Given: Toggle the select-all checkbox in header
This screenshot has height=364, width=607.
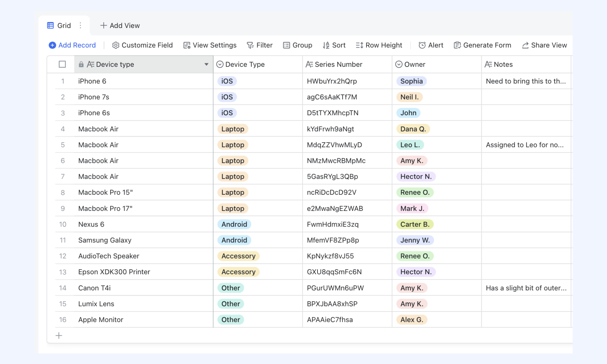Looking at the screenshot, I should point(62,64).
